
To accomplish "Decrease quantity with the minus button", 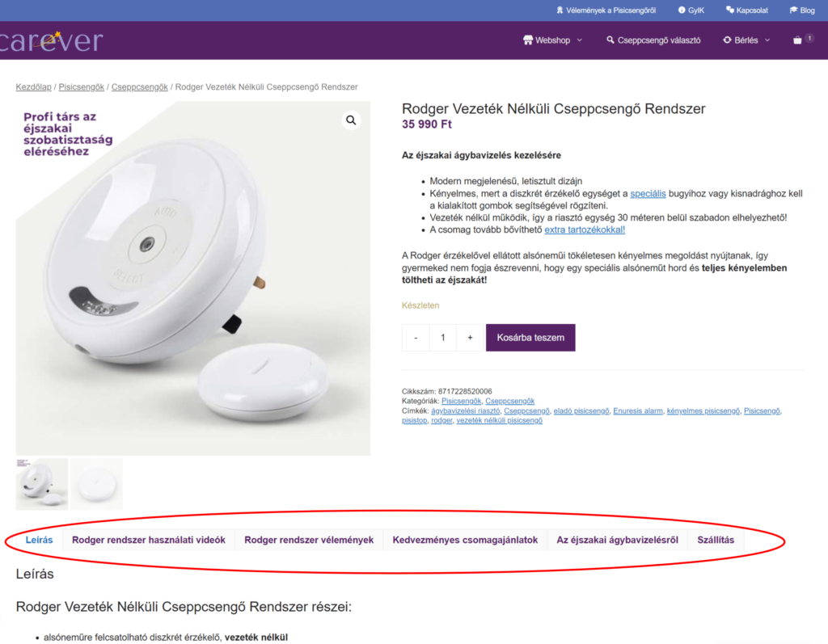I will coord(416,338).
